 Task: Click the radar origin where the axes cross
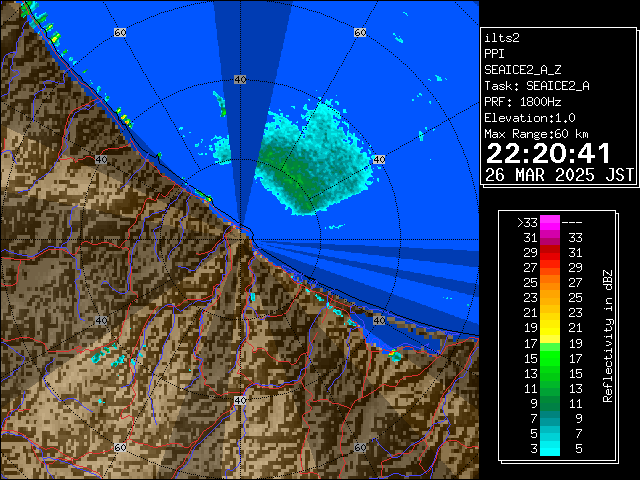tap(240, 240)
